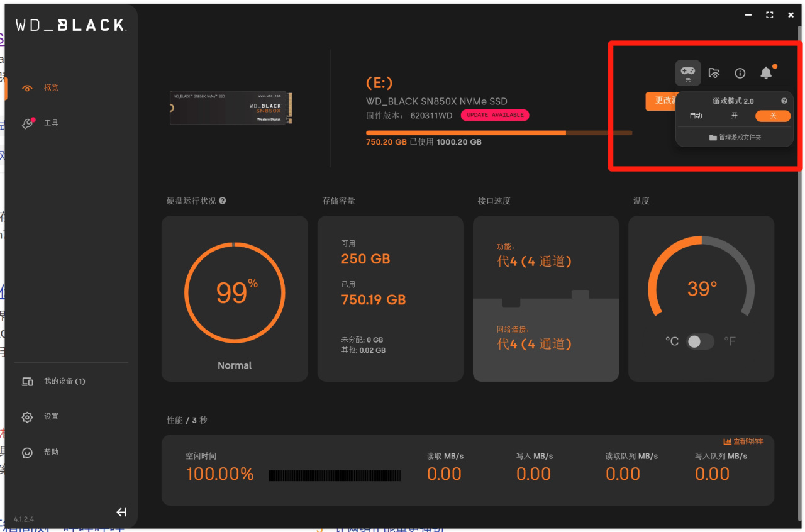Click the 查看购物车 link in the performance card

(x=743, y=441)
